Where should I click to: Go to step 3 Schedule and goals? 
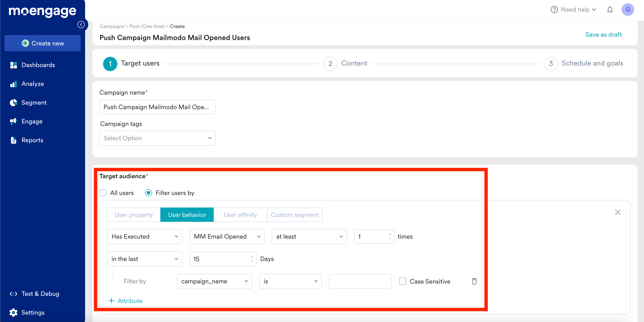click(584, 64)
